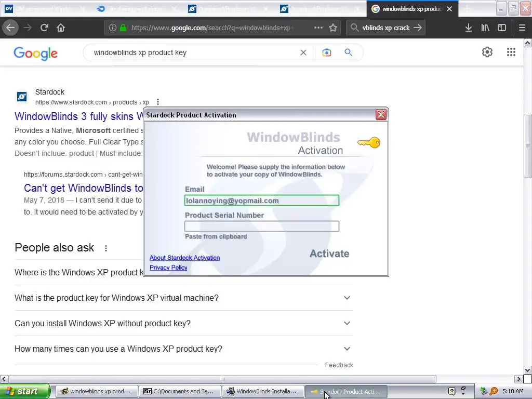Open People also ask options menu
Screen dimensions: 532x399
click(106, 248)
